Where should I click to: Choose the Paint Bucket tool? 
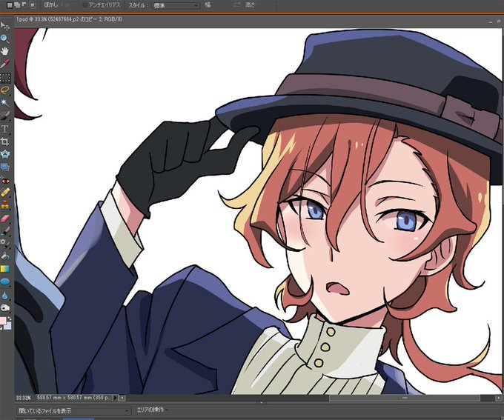[5, 256]
